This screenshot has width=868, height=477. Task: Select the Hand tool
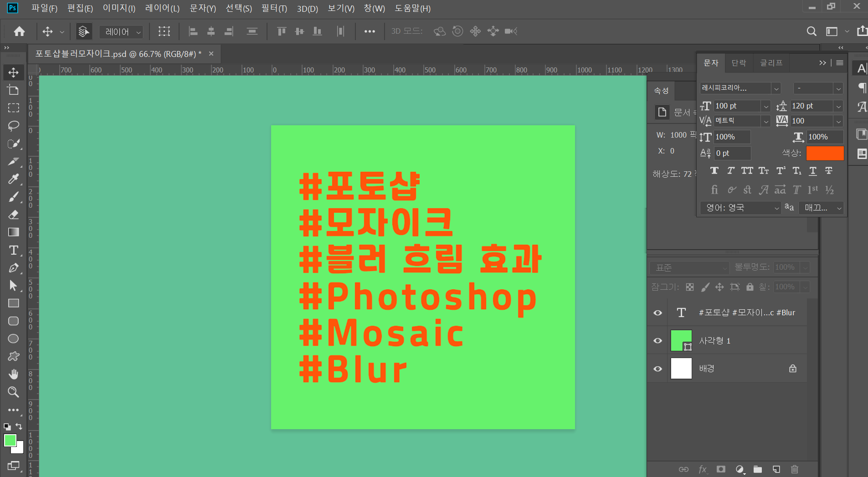pos(13,374)
